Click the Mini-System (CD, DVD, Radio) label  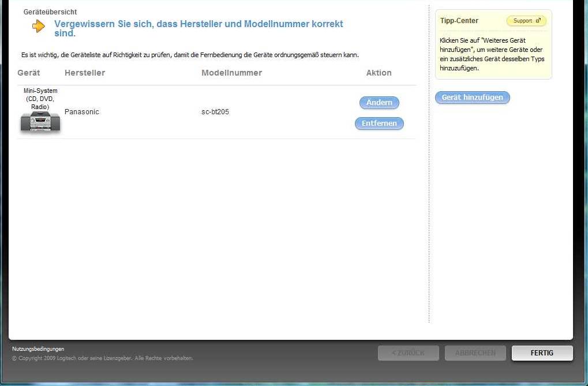click(40, 99)
